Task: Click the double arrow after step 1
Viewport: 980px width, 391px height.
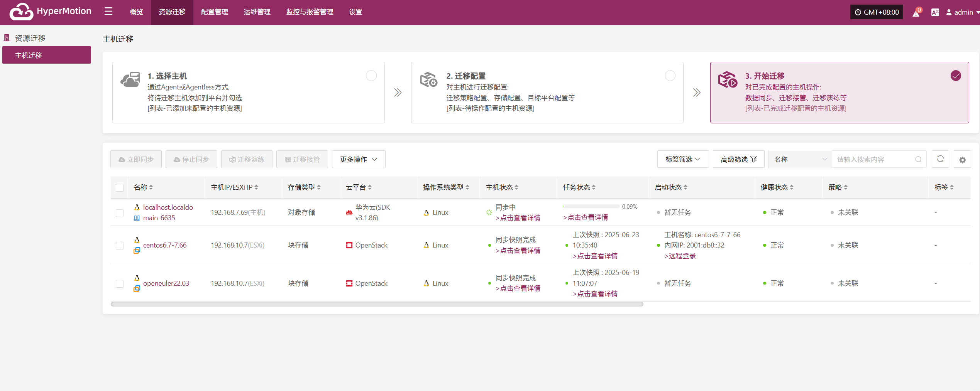Action: 398,93
